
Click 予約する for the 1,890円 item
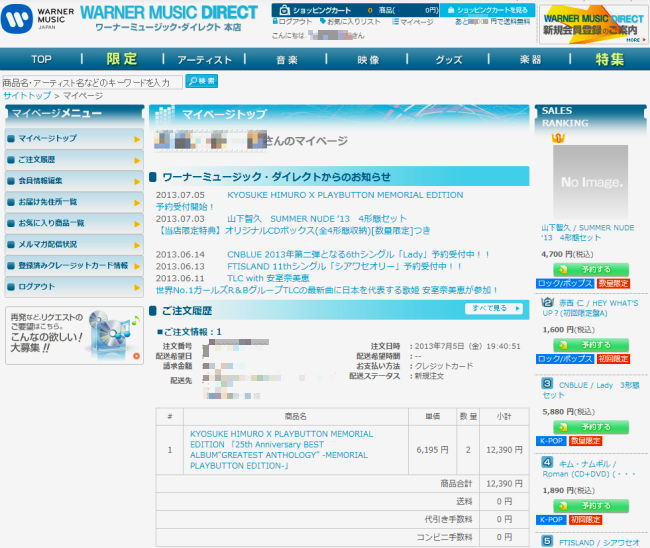(591, 506)
